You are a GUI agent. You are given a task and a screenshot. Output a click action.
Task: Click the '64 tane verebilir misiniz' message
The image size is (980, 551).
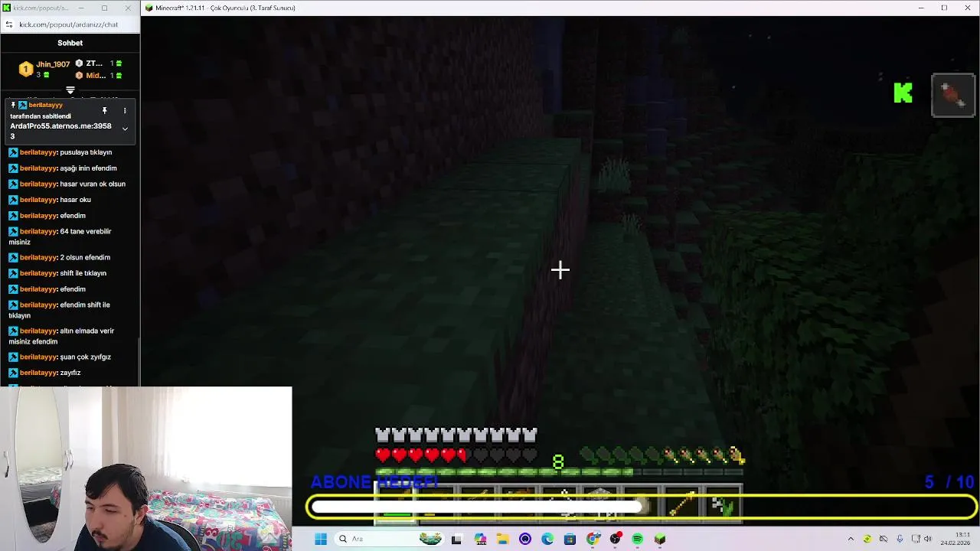[60, 236]
